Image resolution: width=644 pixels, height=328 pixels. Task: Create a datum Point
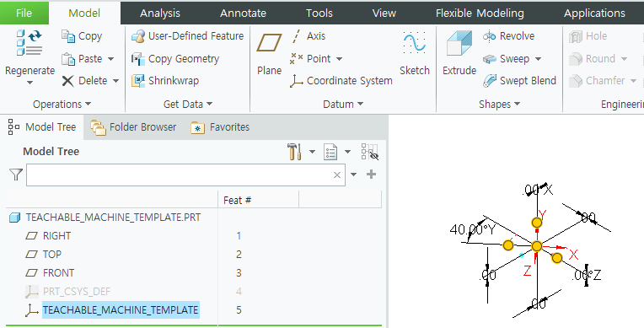click(310, 59)
